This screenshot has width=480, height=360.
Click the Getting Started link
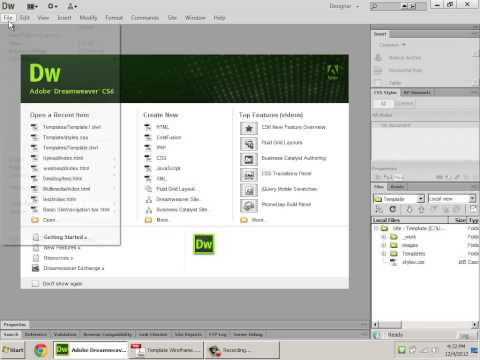point(65,237)
